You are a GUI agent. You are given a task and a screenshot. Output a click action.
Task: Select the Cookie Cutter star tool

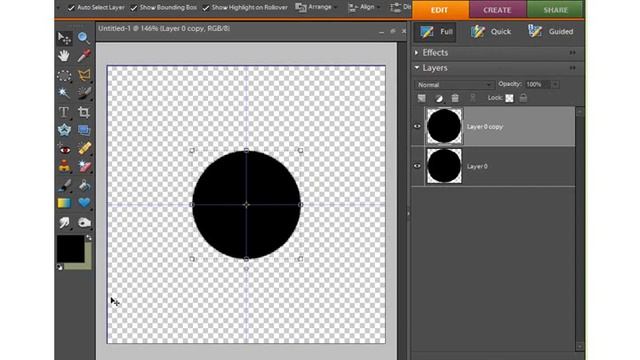(64, 130)
